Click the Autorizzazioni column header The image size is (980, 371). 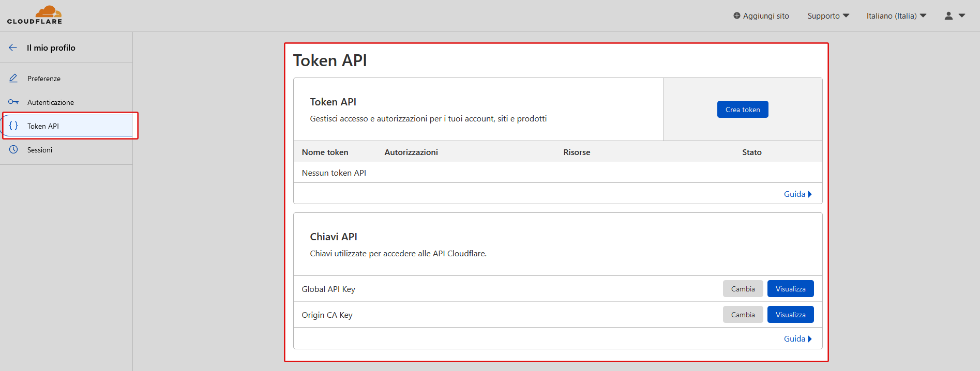point(411,152)
